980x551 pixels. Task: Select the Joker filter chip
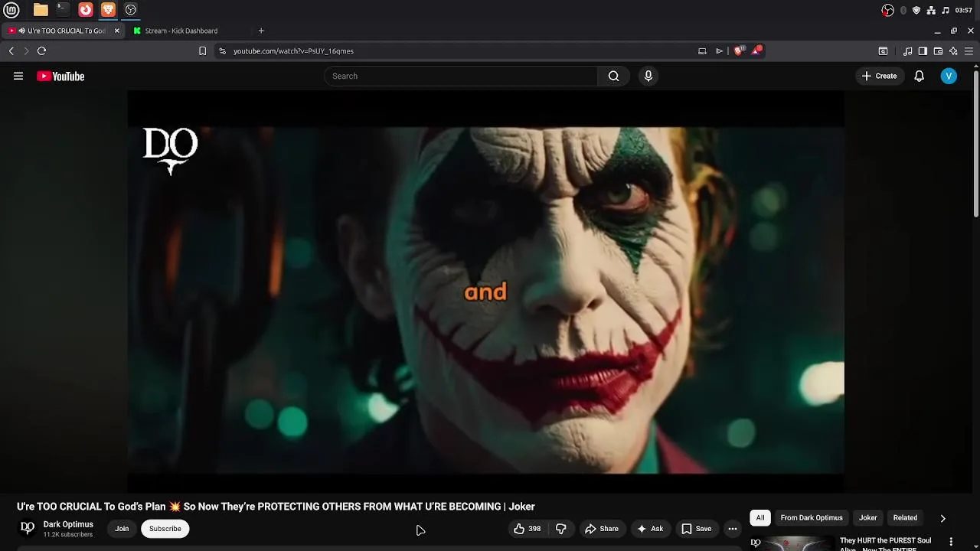coord(867,518)
